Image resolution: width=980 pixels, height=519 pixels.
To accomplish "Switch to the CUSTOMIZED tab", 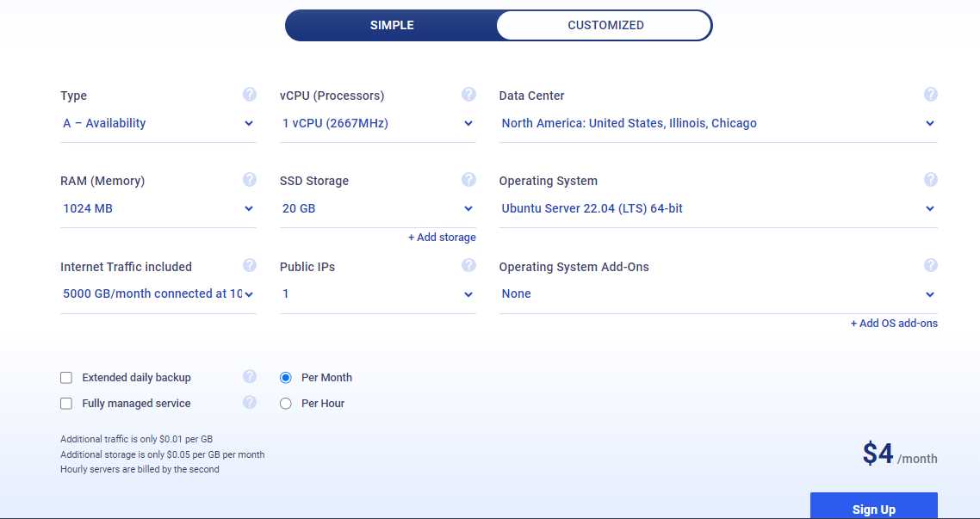I will (x=605, y=26).
